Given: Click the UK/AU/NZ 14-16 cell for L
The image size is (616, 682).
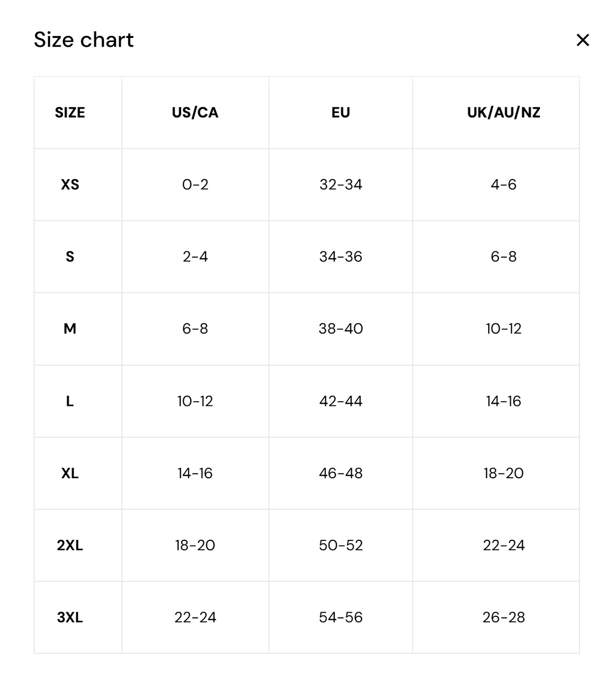Looking at the screenshot, I should 504,401.
